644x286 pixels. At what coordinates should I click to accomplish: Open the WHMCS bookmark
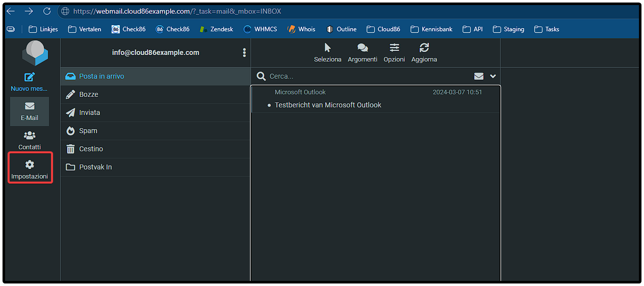[260, 29]
